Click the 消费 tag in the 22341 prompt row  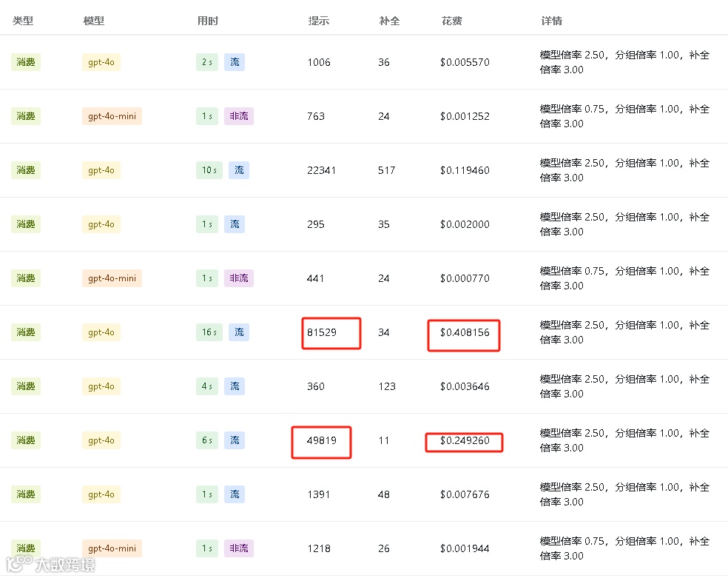click(26, 170)
